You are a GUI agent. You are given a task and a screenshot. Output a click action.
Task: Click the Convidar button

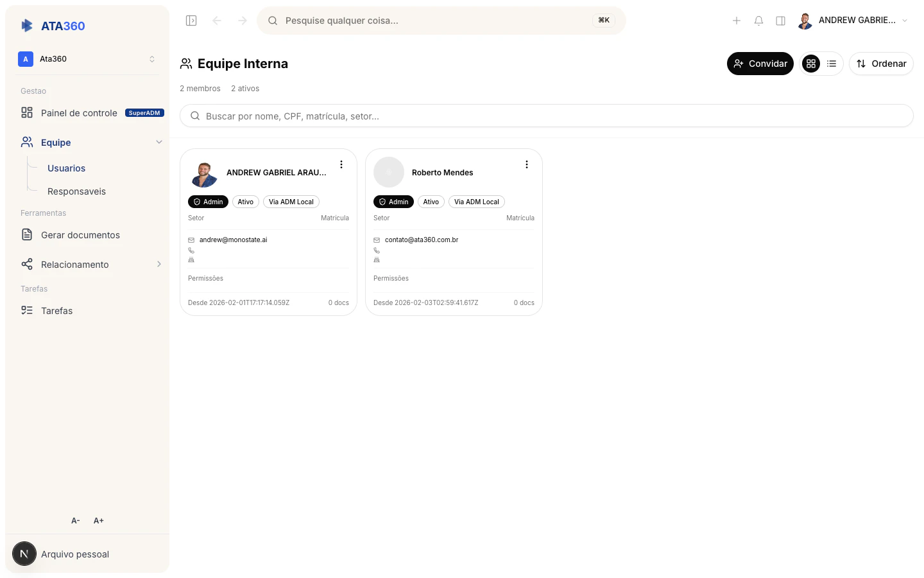[x=760, y=64]
